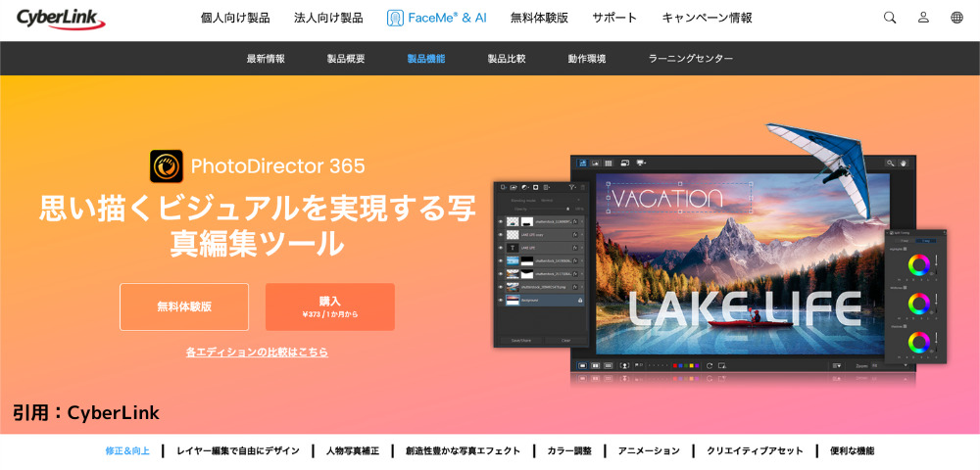
Task: Click the lock icon on Background layer
Action: (580, 301)
